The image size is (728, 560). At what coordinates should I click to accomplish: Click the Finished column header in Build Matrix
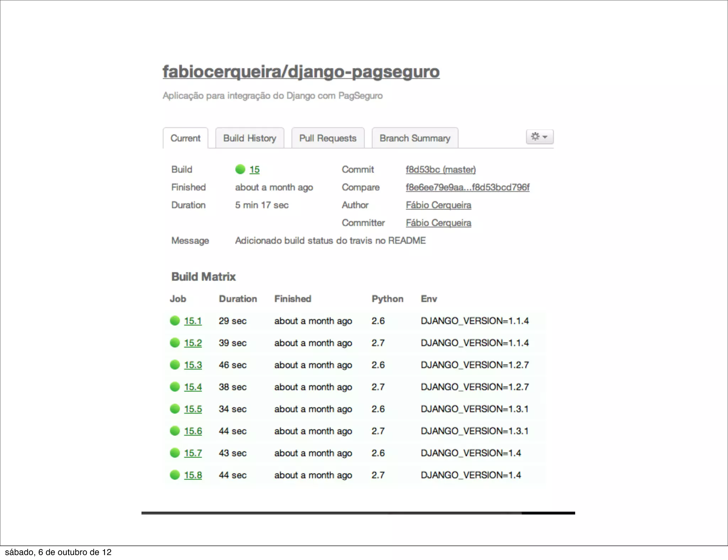(293, 299)
